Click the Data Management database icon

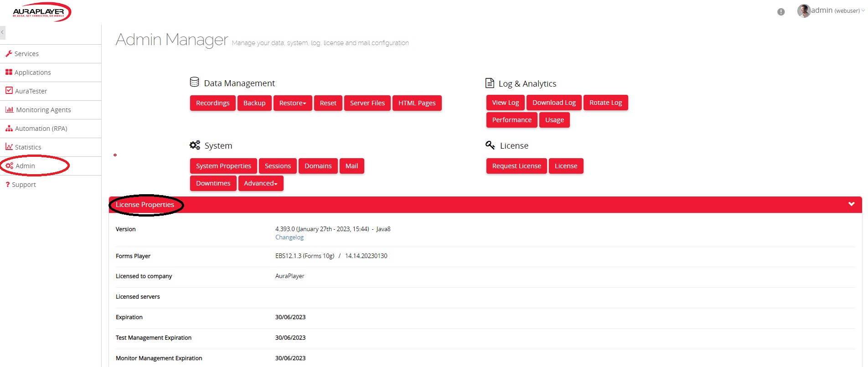click(195, 82)
